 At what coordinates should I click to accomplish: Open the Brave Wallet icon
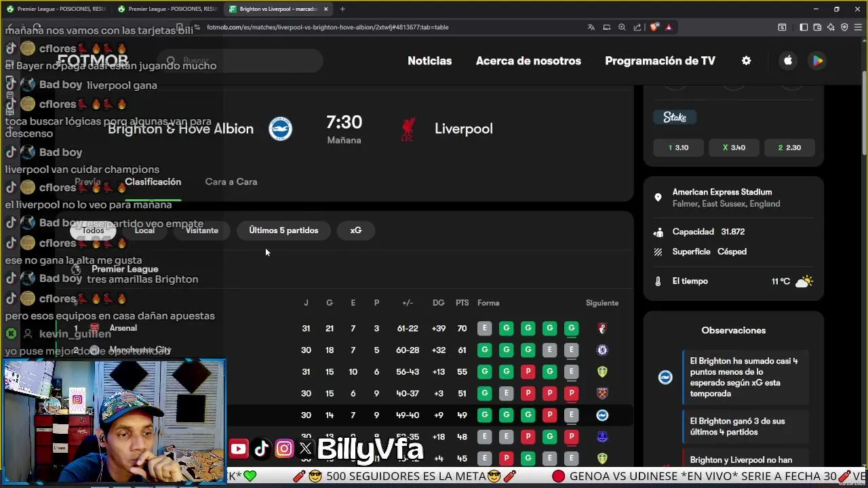(x=817, y=27)
